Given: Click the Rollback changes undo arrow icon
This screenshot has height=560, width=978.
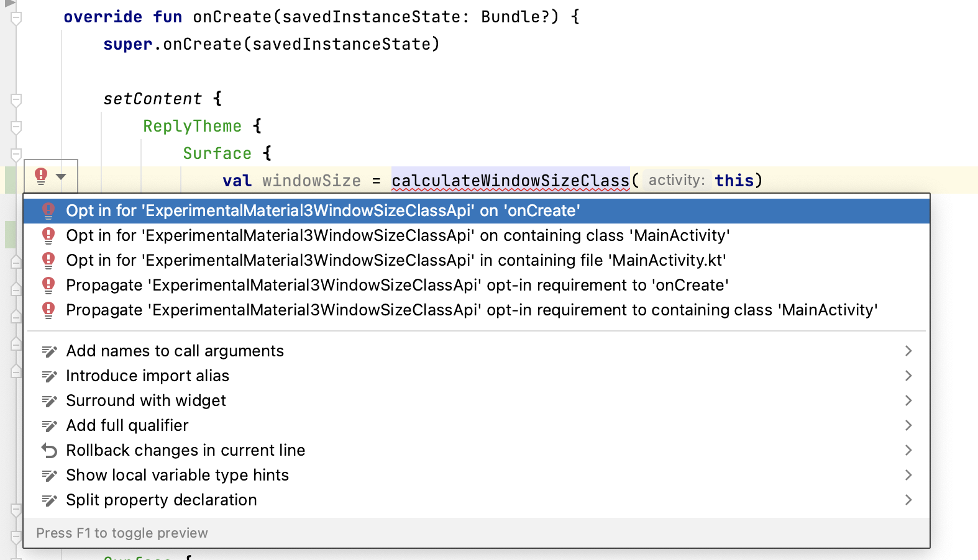Looking at the screenshot, I should [x=49, y=451].
